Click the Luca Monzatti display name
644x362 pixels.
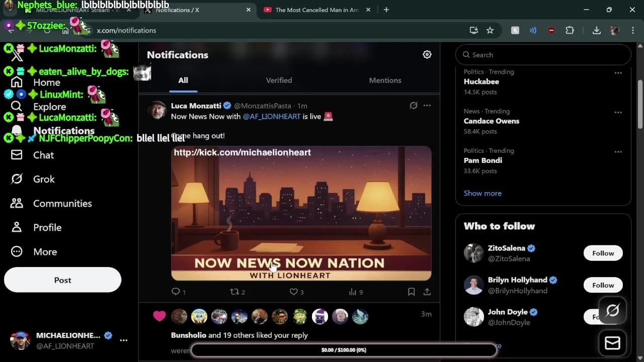pos(196,106)
